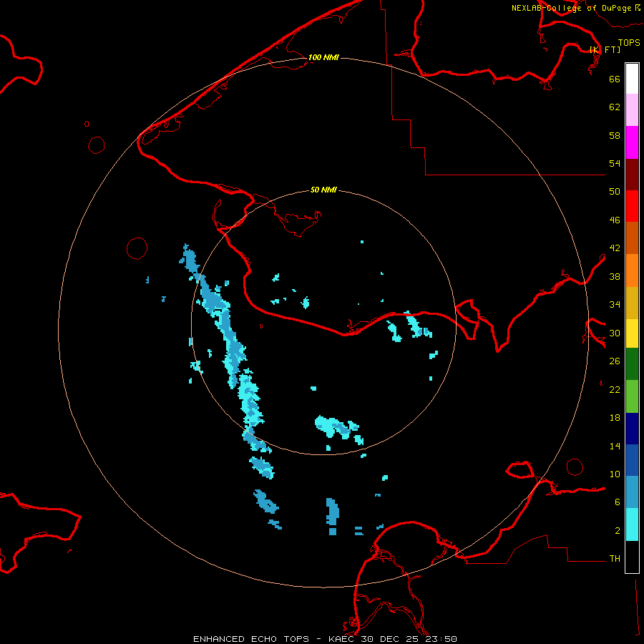Screen dimensions: 644x644
Task: Click the legend value '62'
Action: (x=615, y=107)
